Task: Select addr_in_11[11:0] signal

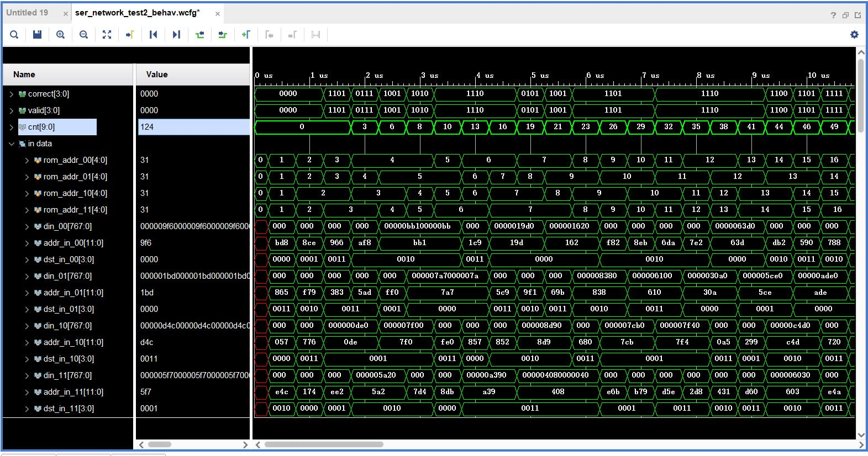Action: click(73, 392)
